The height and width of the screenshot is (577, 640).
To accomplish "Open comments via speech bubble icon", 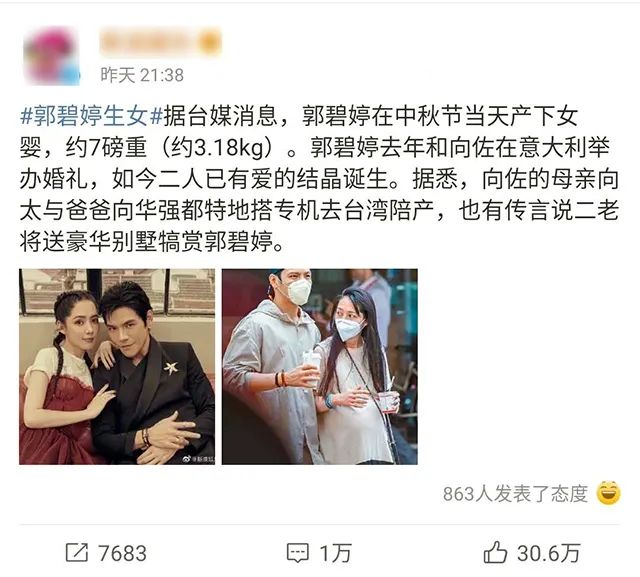I will click(297, 553).
